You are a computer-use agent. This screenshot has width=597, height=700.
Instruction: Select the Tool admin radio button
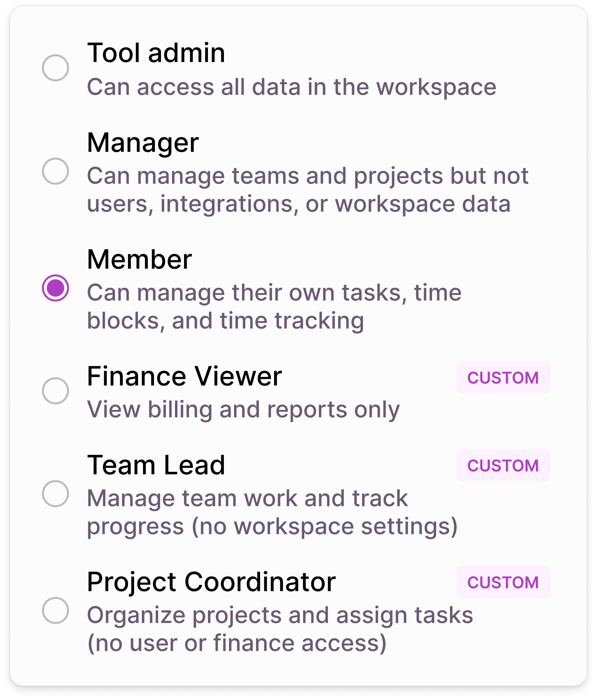[x=56, y=68]
